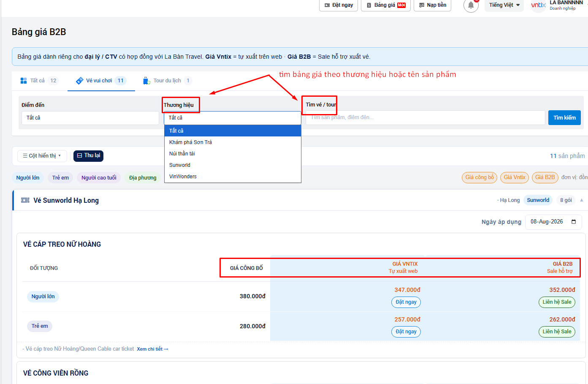Select Tất cả in the brand list
This screenshot has height=384, width=588.
click(233, 131)
